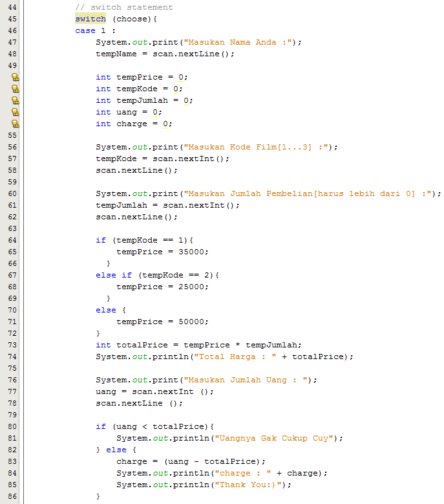Click "scan.nextLine ();" on line 78

[140, 403]
